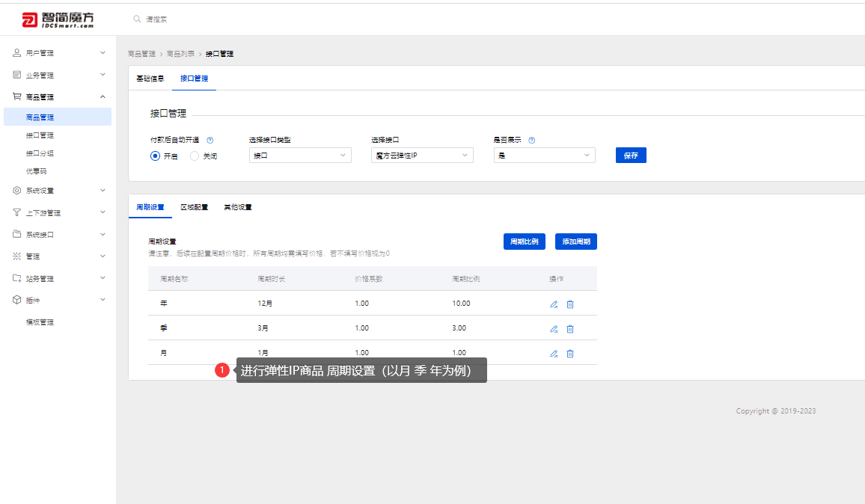Click the 3月 cycle duration cell
The width and height of the screenshot is (865, 504).
pos(263,328)
